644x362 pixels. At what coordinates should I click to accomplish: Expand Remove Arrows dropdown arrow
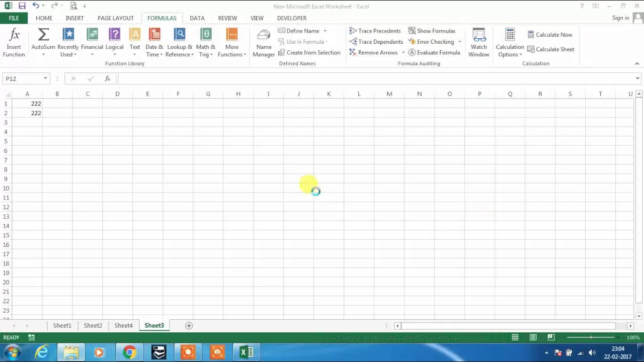[403, 53]
